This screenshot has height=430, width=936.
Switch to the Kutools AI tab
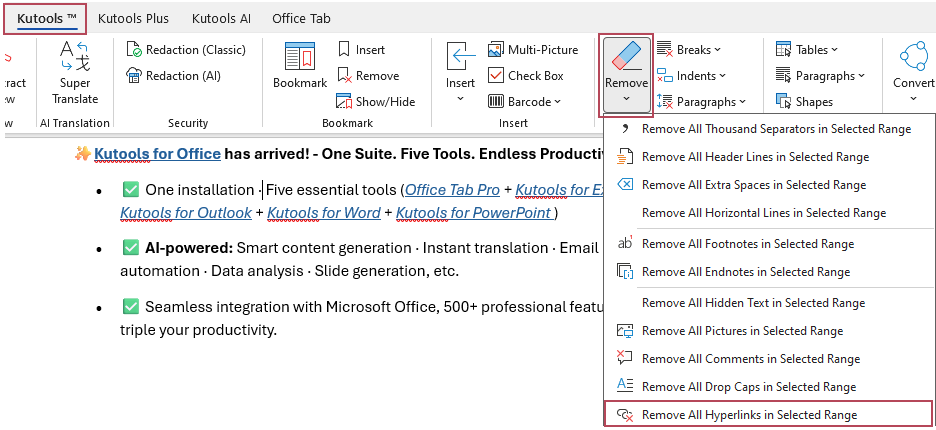(x=221, y=19)
